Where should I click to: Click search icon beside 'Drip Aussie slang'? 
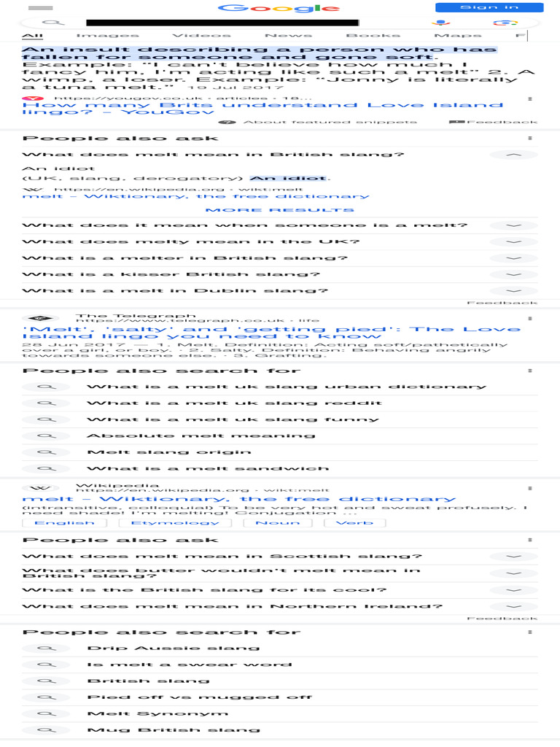[47, 649]
